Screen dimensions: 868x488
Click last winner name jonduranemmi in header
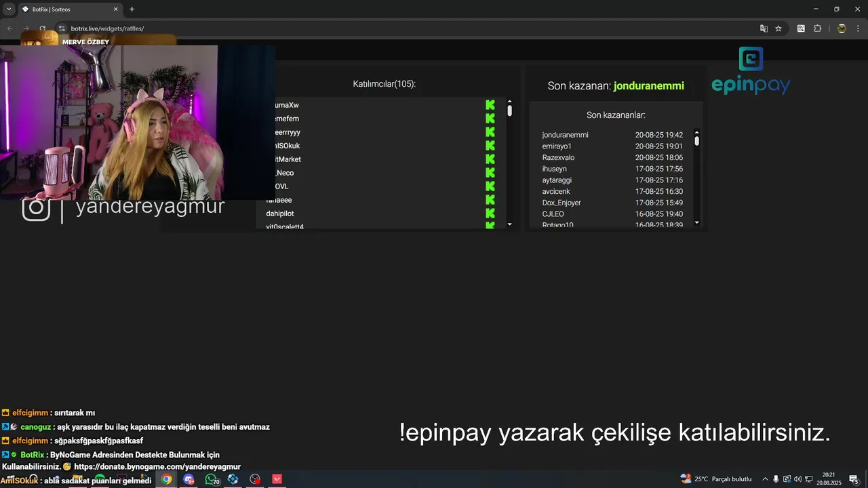[x=649, y=86]
